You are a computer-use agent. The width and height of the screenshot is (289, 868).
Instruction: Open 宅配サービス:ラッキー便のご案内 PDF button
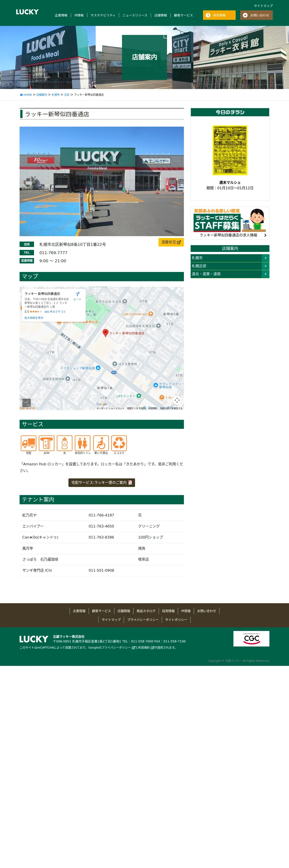(102, 482)
